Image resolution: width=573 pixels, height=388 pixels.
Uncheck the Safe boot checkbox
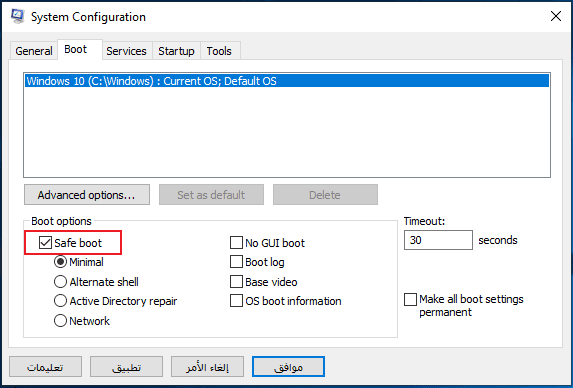[45, 243]
